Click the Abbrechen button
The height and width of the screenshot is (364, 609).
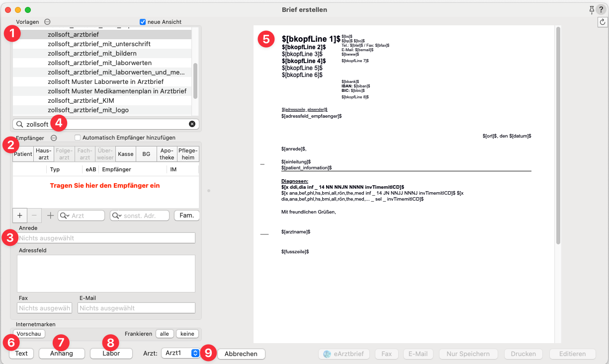pyautogui.click(x=241, y=354)
